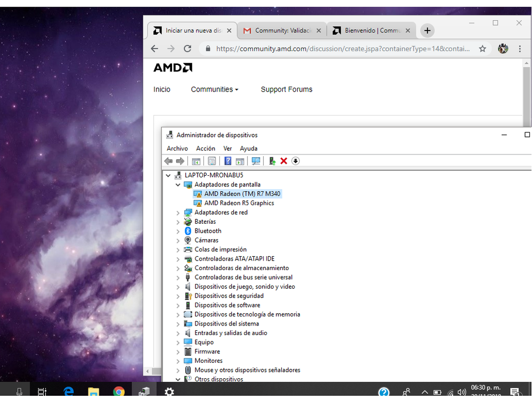Click the action pane toolbar icon beside Help
The height and width of the screenshot is (399, 532).
240,161
